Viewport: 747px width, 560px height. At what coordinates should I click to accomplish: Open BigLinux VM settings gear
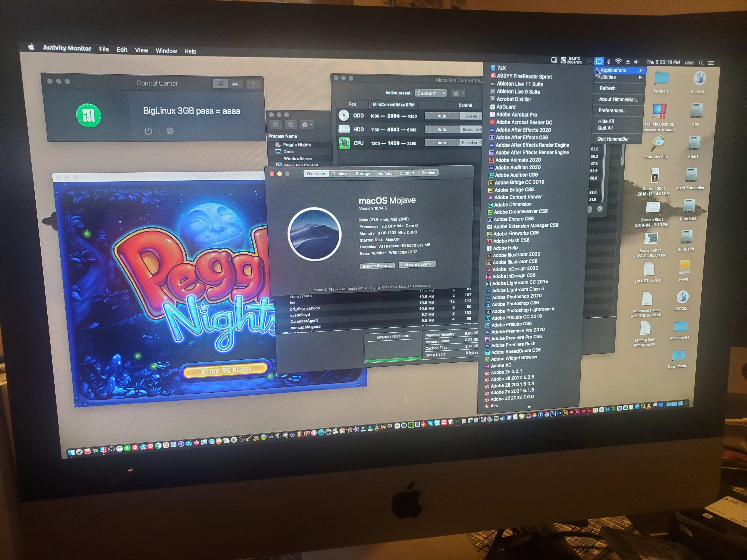point(170,131)
